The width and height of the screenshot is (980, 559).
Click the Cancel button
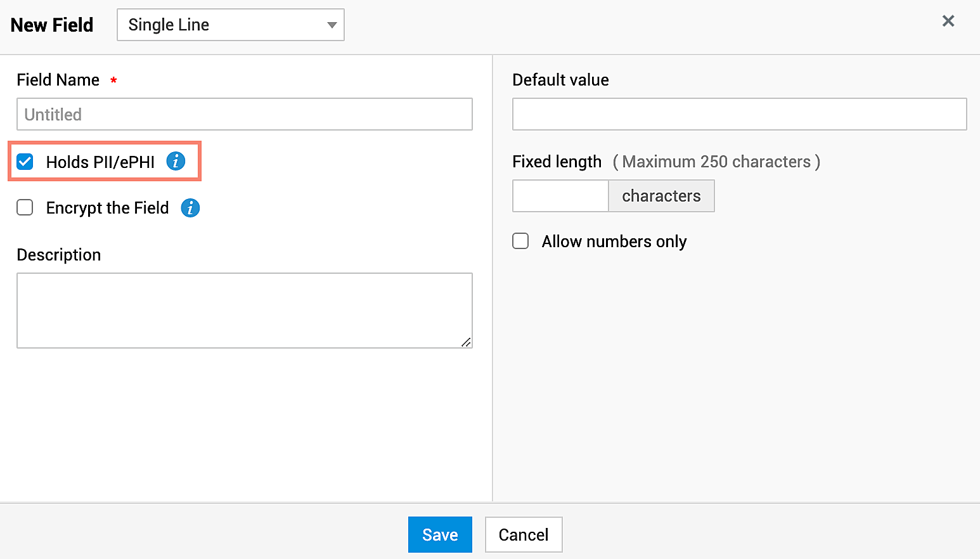[x=524, y=534]
